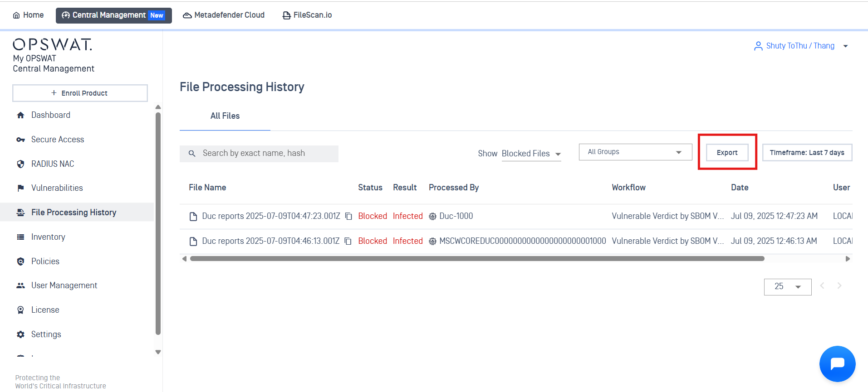Open FileScan.io tab
Screen dimensions: 868x392
[x=307, y=15]
